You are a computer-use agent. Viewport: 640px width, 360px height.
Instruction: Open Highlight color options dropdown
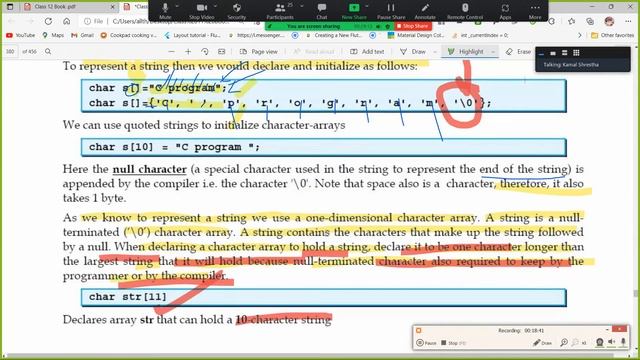point(493,52)
